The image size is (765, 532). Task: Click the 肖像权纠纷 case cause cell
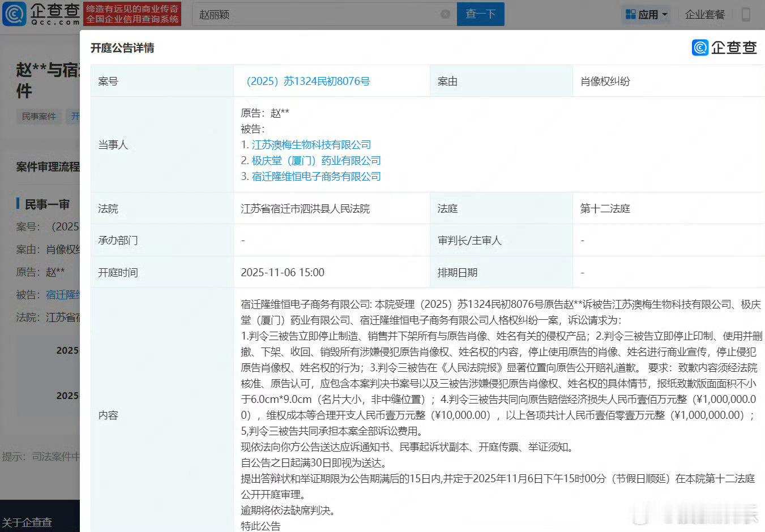click(x=669, y=81)
